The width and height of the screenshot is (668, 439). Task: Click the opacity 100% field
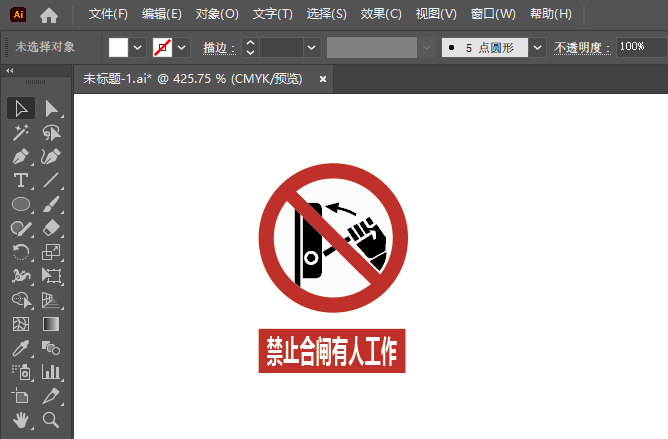click(x=642, y=47)
